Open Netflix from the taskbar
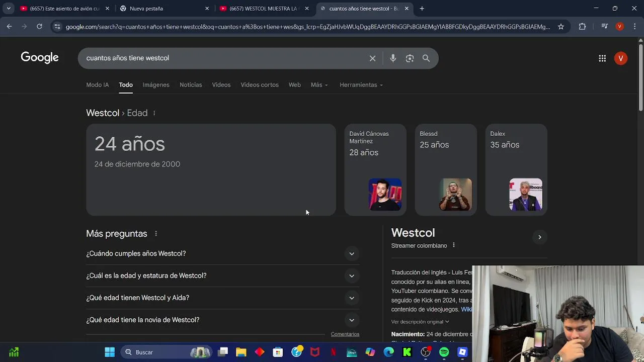 click(333, 352)
